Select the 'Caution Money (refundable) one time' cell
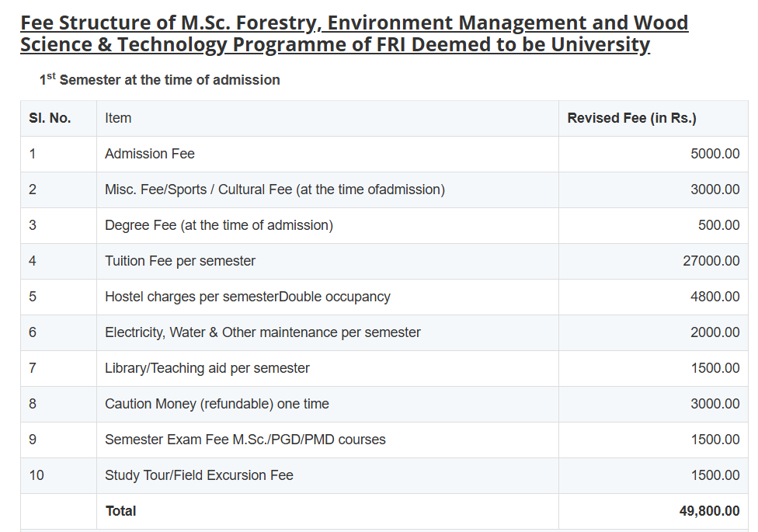The width and height of the screenshot is (758, 532). tap(217, 404)
